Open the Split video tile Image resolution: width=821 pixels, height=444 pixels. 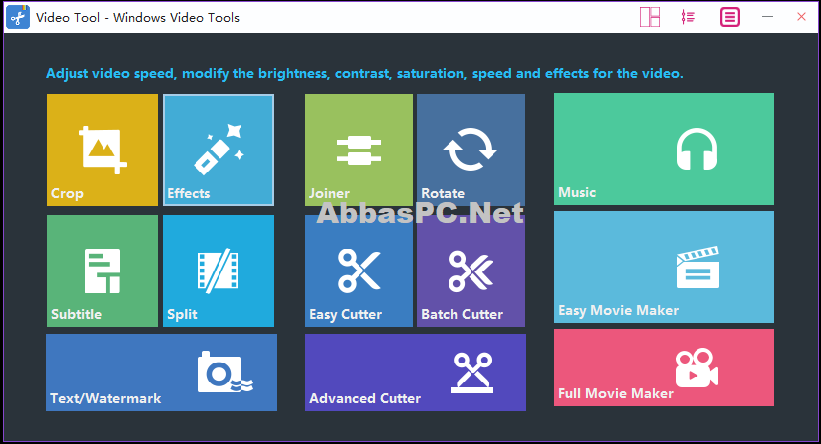click(218, 271)
